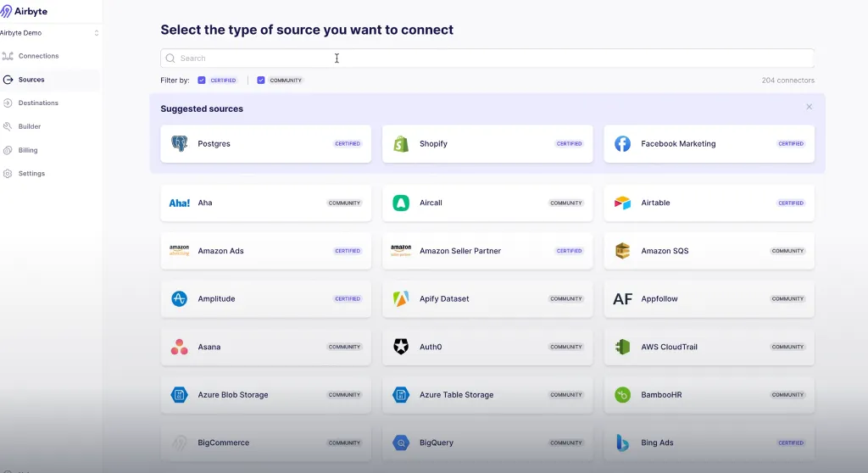Select the Amazon SQS icon

click(x=622, y=250)
